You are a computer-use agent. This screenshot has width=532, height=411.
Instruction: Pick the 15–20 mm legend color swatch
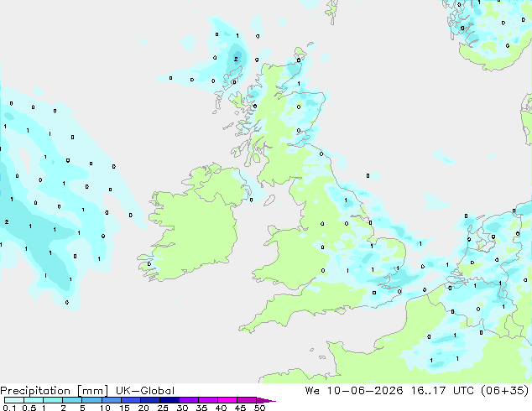[131, 400]
